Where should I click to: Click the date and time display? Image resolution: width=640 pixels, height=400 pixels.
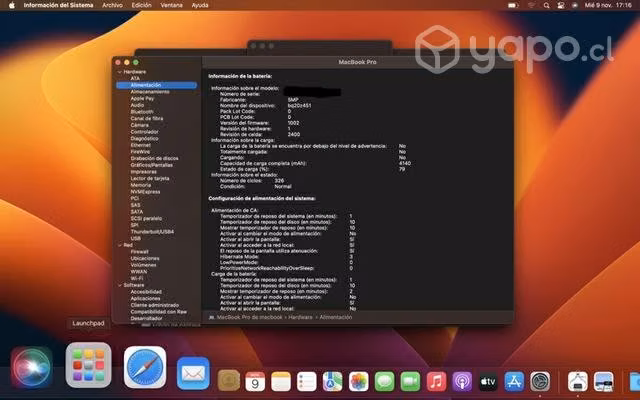click(608, 5)
